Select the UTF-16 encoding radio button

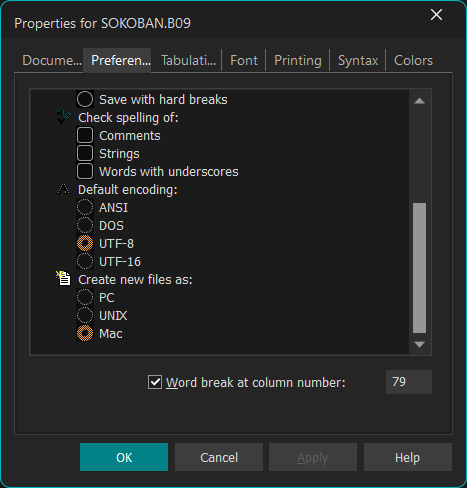click(85, 261)
